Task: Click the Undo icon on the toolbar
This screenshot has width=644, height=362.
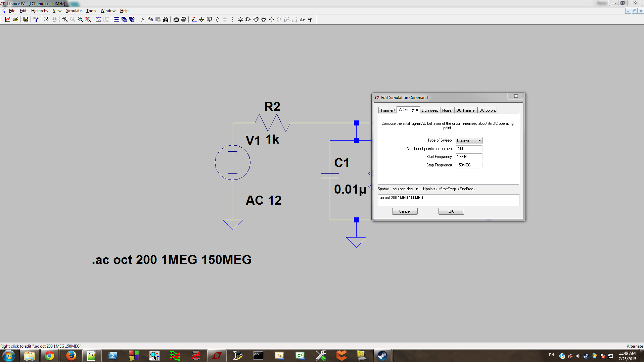Action: [271, 19]
